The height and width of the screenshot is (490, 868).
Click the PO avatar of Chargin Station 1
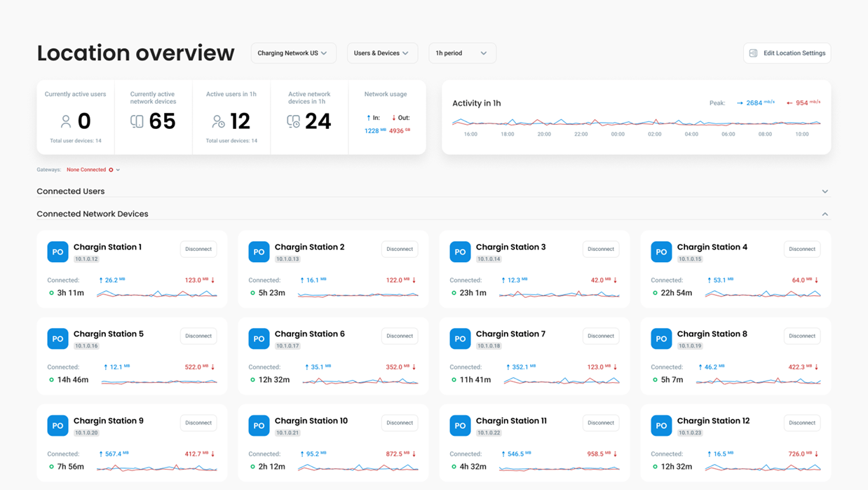point(57,252)
